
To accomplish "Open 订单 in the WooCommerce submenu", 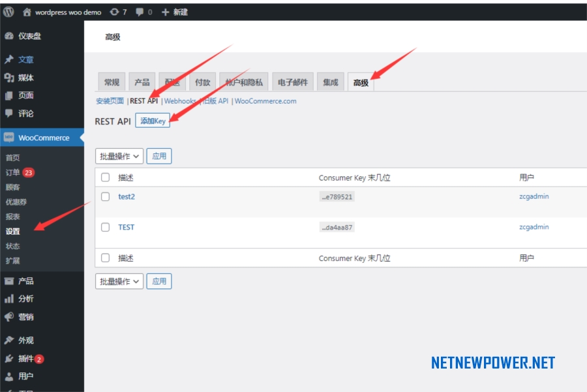I will [x=13, y=173].
